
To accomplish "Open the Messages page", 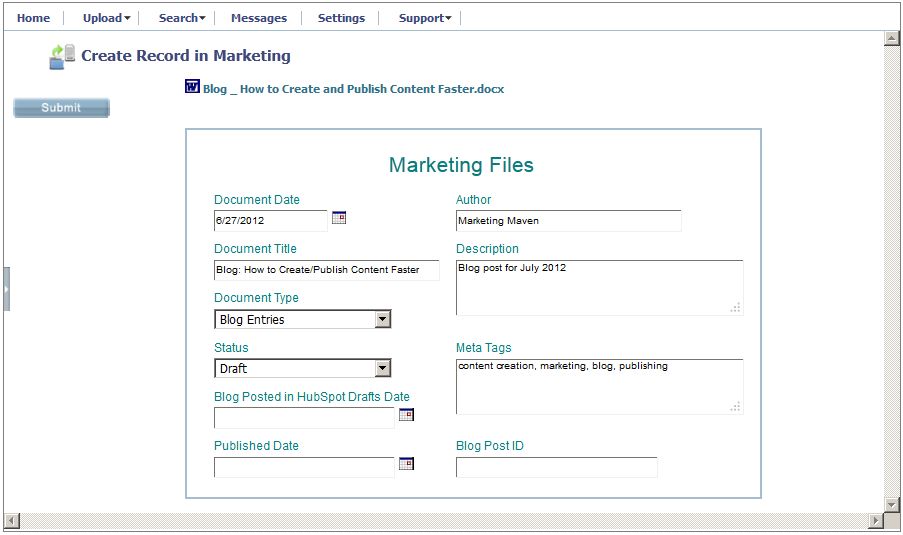I will pyautogui.click(x=259, y=18).
